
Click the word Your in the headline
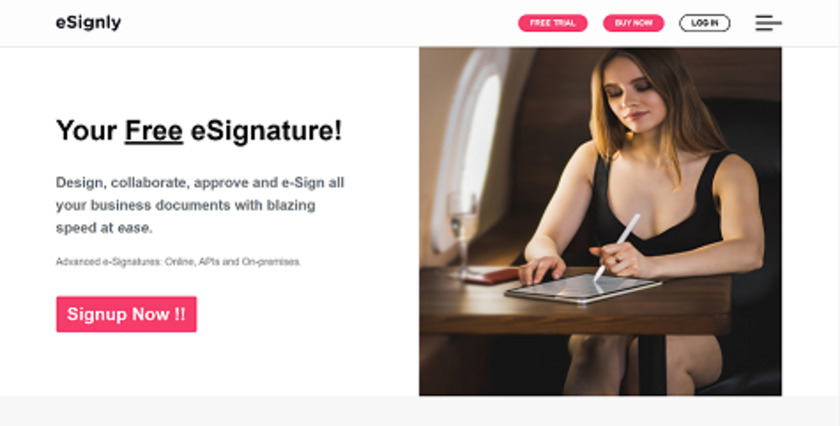tap(86, 131)
